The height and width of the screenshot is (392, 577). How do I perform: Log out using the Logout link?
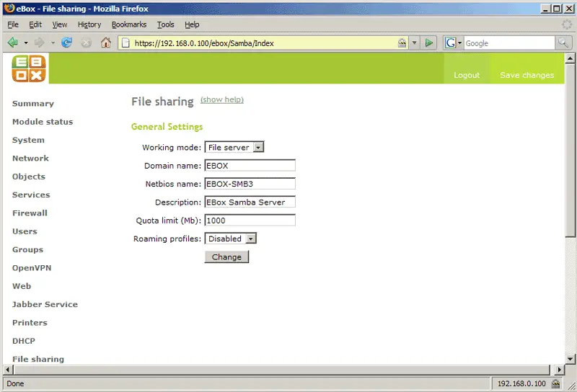click(x=467, y=75)
